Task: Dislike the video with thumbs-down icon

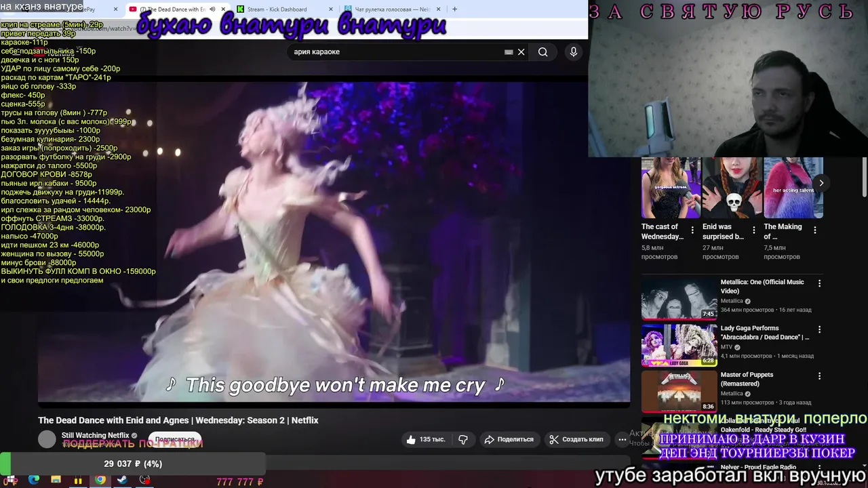Action: pos(463,439)
